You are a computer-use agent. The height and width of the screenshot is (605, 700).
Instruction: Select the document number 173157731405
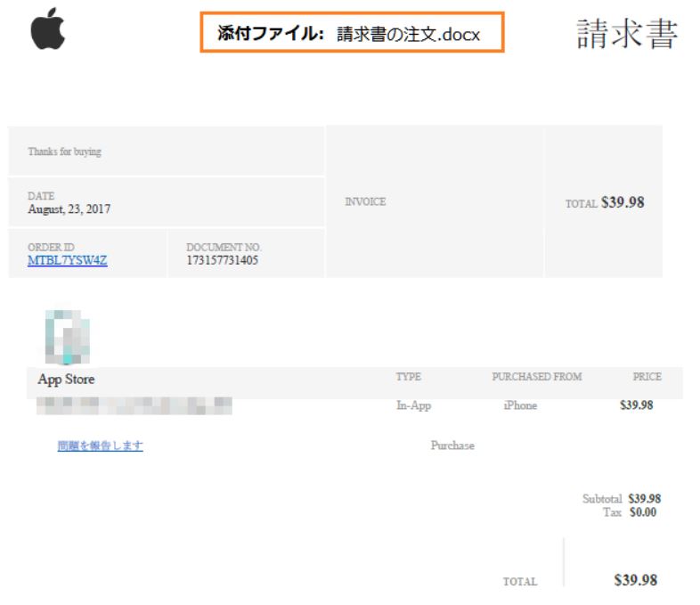(x=223, y=260)
